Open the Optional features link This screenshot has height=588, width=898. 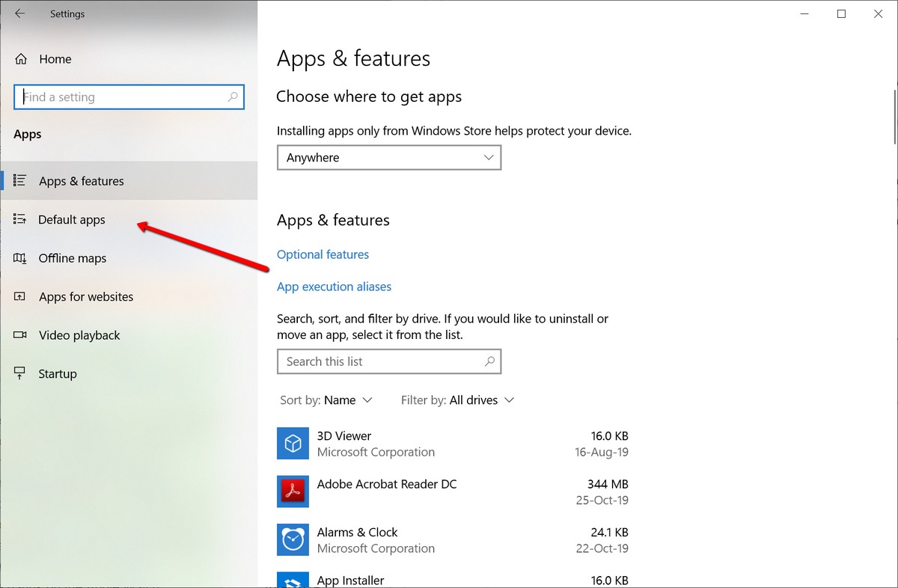click(x=323, y=254)
